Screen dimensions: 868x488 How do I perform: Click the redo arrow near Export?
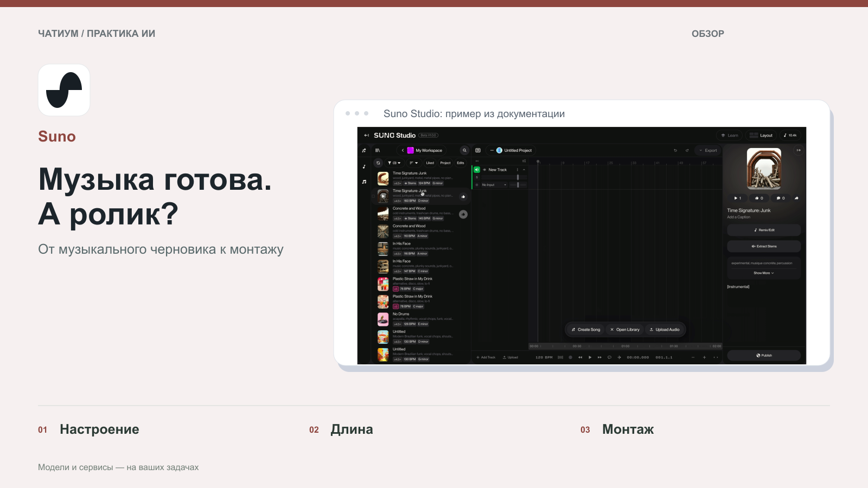pos(687,150)
